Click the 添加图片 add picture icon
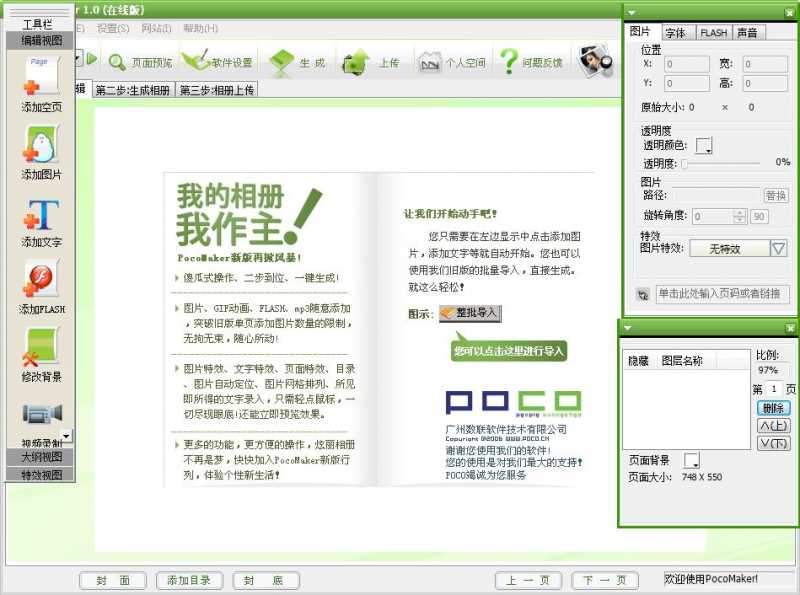800x595 pixels. click(41, 147)
